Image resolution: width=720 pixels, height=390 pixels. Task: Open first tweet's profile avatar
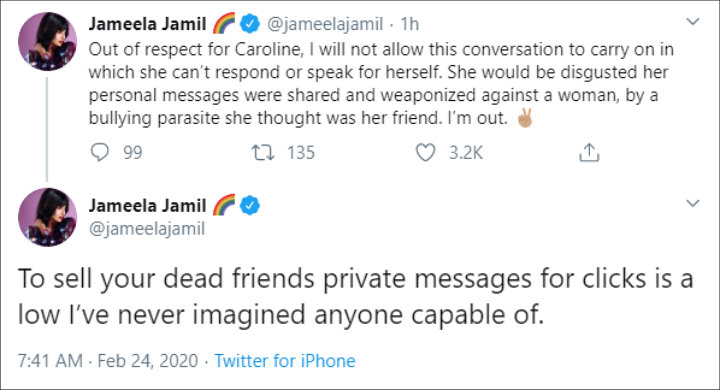(x=47, y=41)
